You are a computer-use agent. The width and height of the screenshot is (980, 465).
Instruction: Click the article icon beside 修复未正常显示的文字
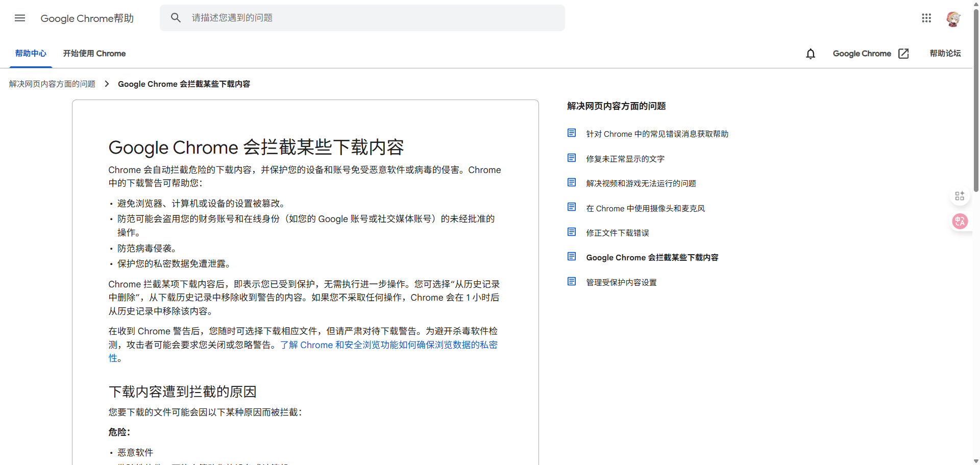(x=572, y=158)
